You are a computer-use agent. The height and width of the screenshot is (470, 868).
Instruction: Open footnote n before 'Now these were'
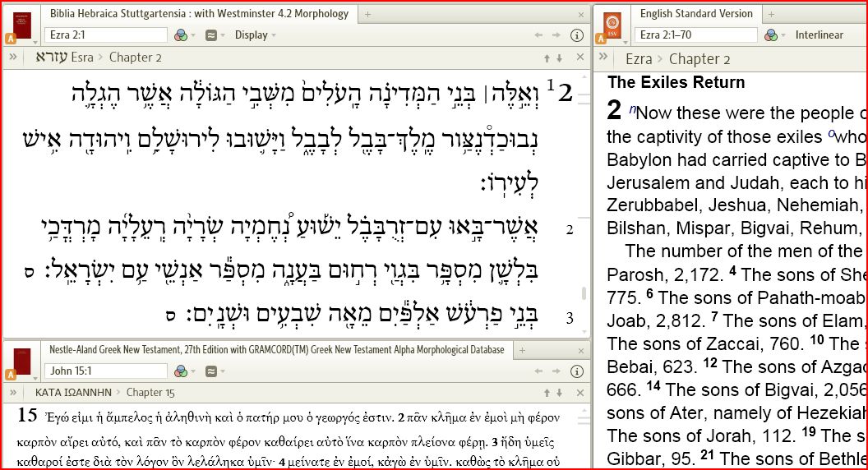[x=631, y=109]
